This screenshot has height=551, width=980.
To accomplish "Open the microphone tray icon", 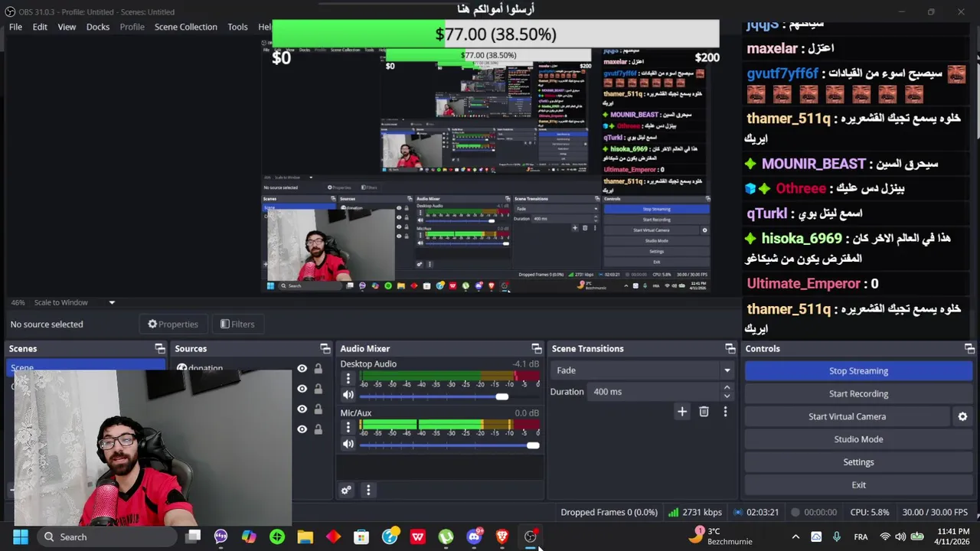I will [x=836, y=537].
